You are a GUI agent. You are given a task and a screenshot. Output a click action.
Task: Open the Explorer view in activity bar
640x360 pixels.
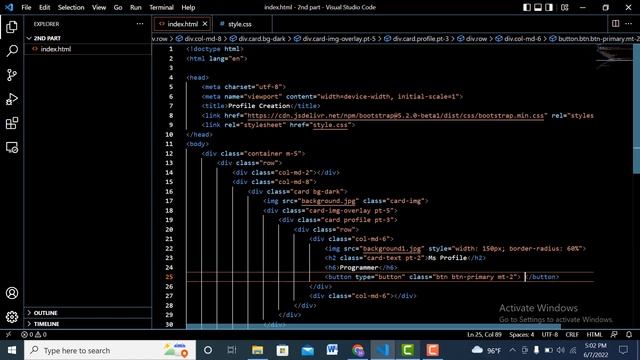(12, 27)
